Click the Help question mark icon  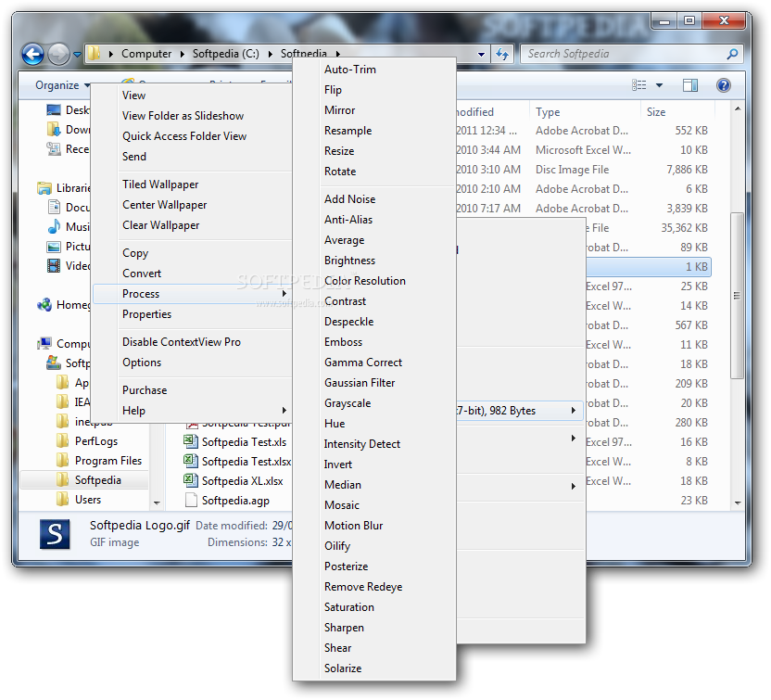point(724,85)
